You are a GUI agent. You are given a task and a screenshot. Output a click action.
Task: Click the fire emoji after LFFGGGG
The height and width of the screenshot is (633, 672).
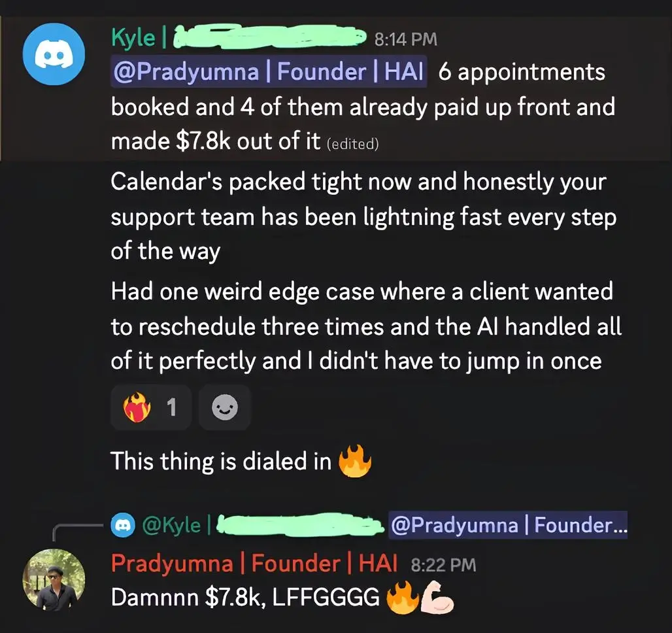click(x=403, y=598)
